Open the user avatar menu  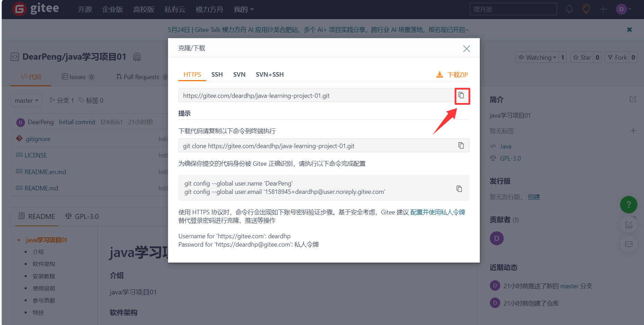[623, 9]
